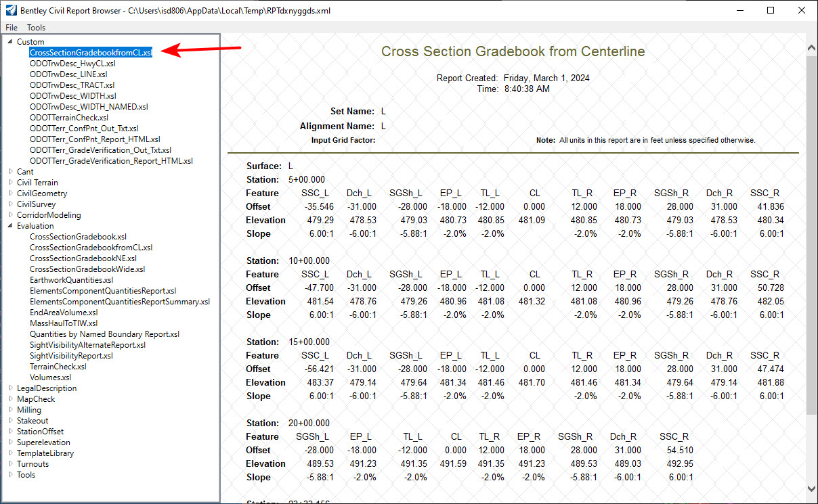Open the Tools menu

(36, 28)
